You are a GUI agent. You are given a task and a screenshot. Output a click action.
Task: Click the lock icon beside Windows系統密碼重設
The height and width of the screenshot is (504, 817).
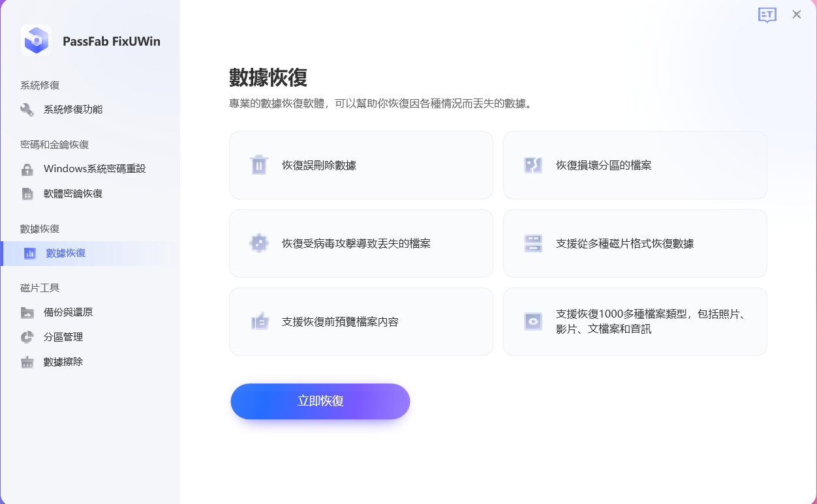27,169
